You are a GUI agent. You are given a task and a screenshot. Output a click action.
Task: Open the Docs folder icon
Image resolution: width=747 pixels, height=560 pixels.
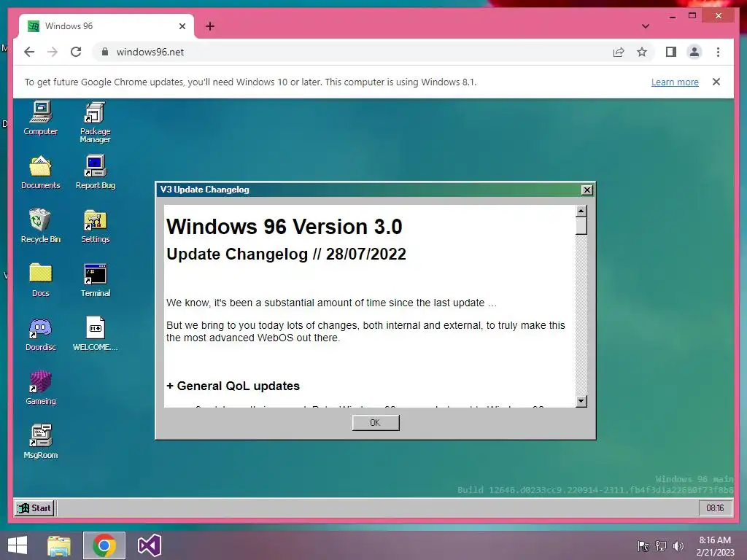pos(41,279)
